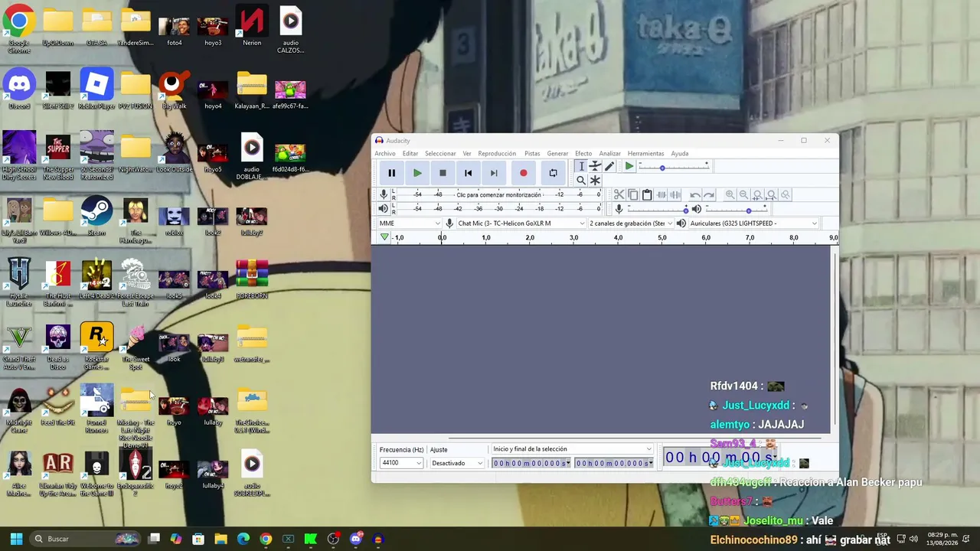Open the 'Inicio y final de la selección' dropdown
Screen dimensions: 980x551
click(572, 449)
